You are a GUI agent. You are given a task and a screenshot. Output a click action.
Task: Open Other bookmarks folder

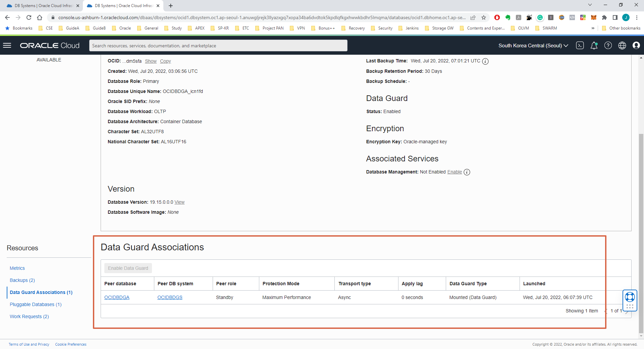coord(621,28)
